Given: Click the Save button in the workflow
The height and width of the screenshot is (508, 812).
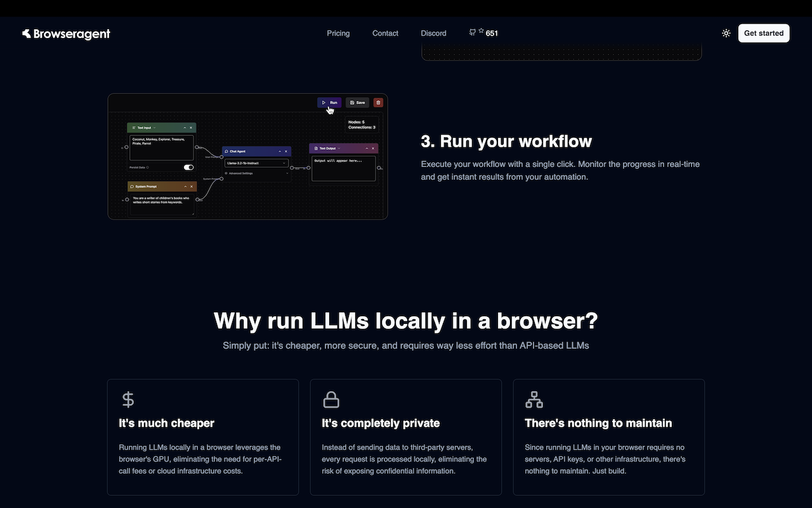Looking at the screenshot, I should (357, 102).
